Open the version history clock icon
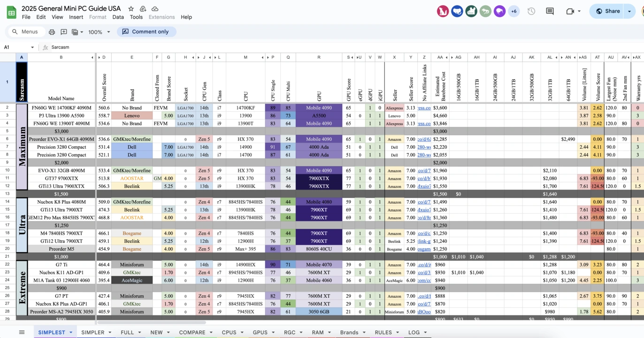This screenshot has height=338, width=644. point(531,11)
